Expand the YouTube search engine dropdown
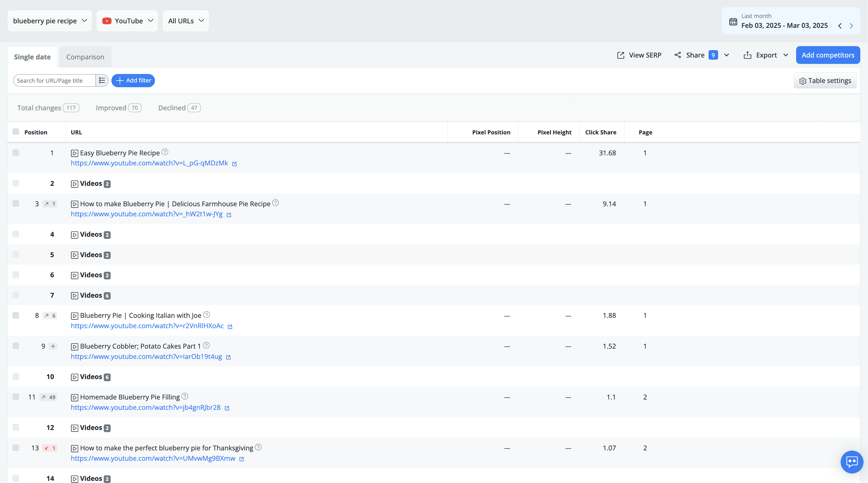The image size is (868, 483). click(127, 21)
